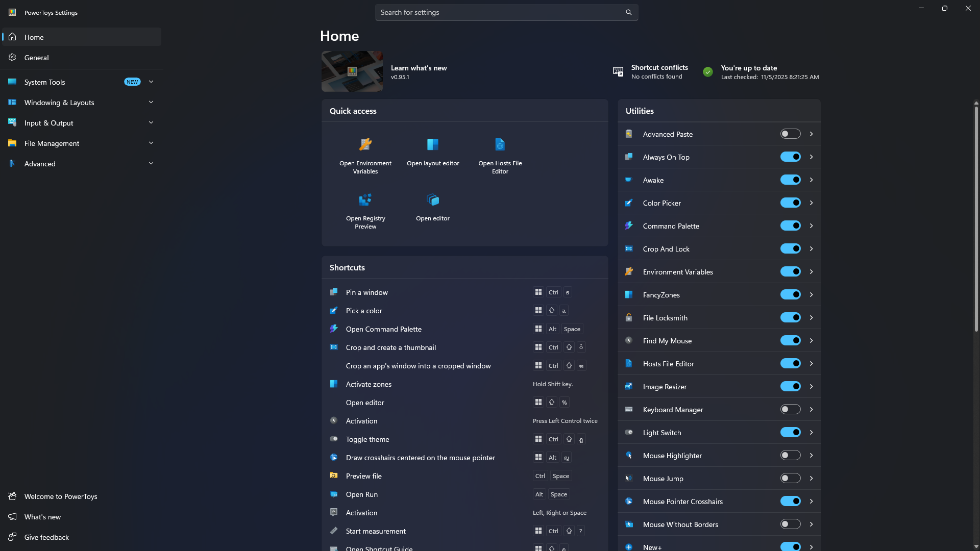Click the Color Picker utility icon

(629, 203)
